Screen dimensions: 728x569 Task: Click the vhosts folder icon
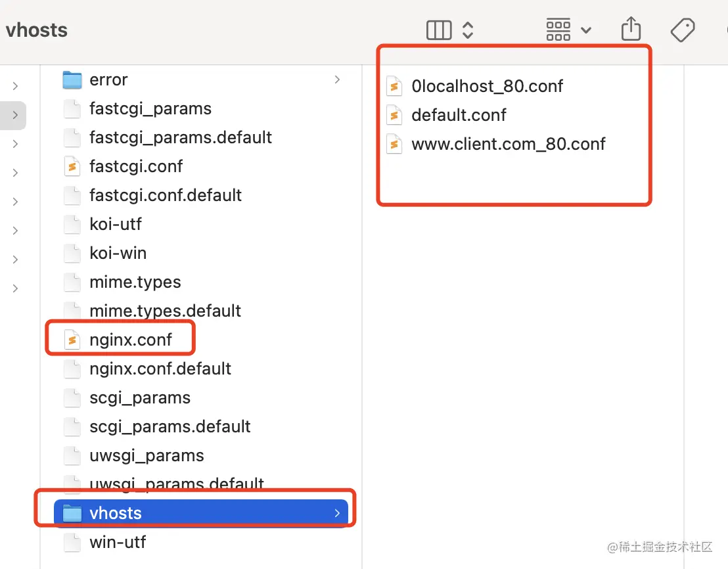pyautogui.click(x=72, y=513)
